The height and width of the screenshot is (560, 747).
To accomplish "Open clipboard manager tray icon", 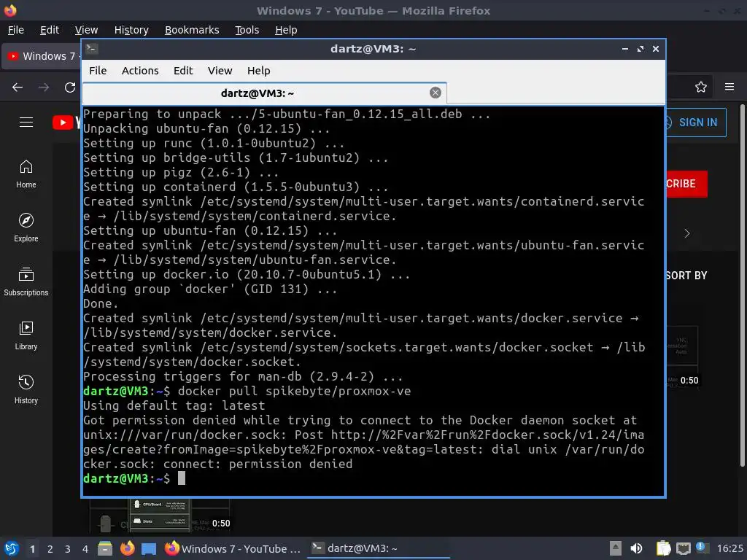I will pos(662,548).
